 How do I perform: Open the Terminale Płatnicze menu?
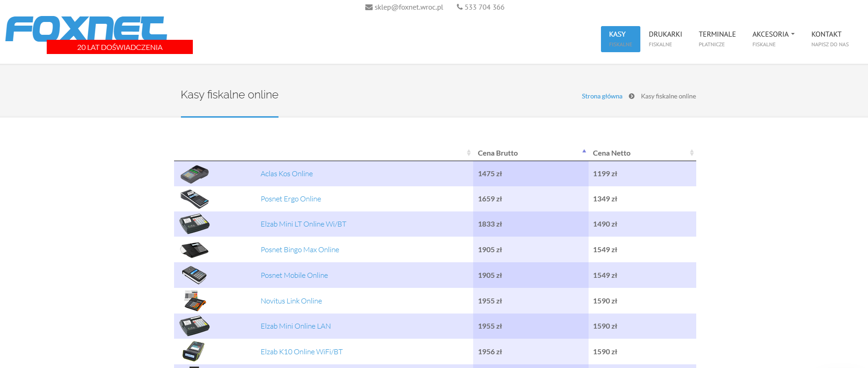pos(717,39)
